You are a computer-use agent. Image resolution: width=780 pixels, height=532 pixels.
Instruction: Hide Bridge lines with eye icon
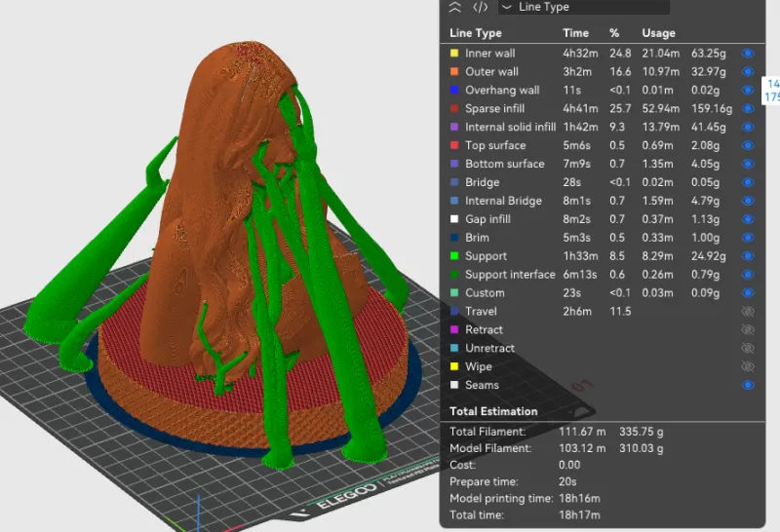(x=748, y=182)
